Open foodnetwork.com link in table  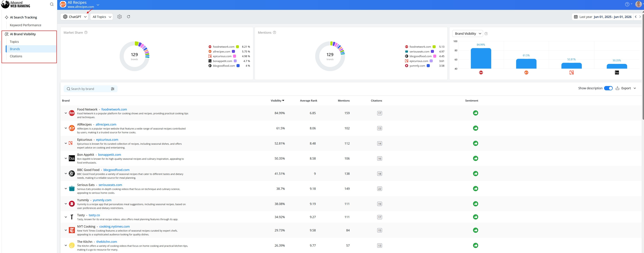pyautogui.click(x=114, y=109)
